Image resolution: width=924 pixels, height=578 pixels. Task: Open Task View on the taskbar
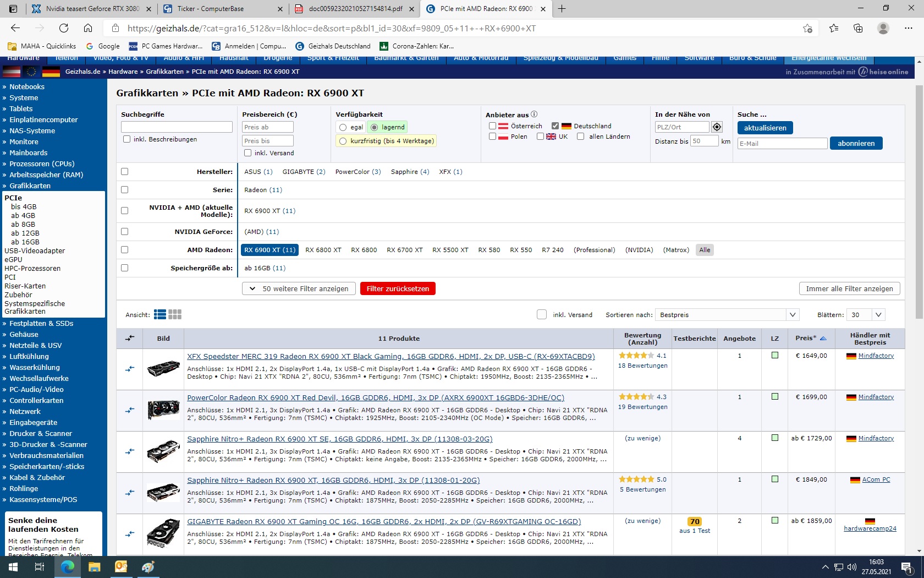click(40, 567)
